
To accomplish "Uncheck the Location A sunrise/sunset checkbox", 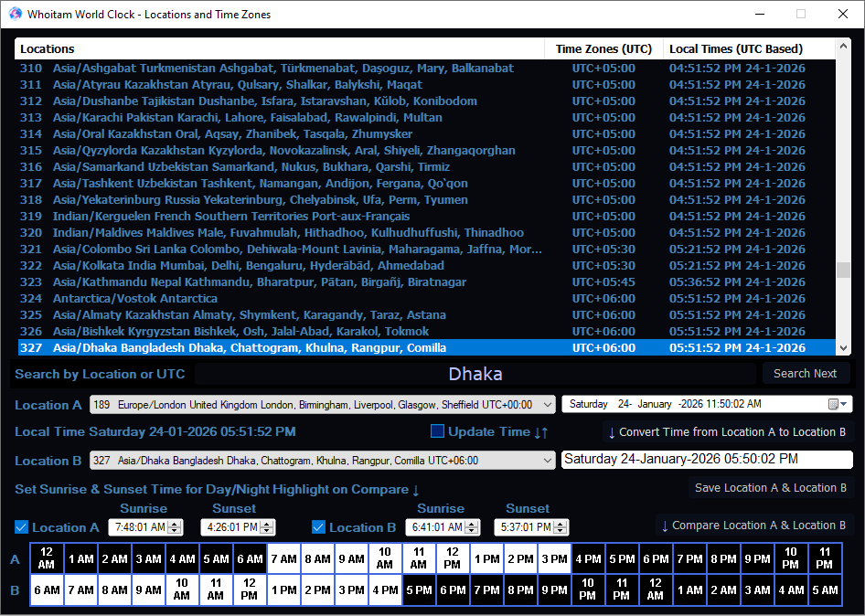I will 22,527.
